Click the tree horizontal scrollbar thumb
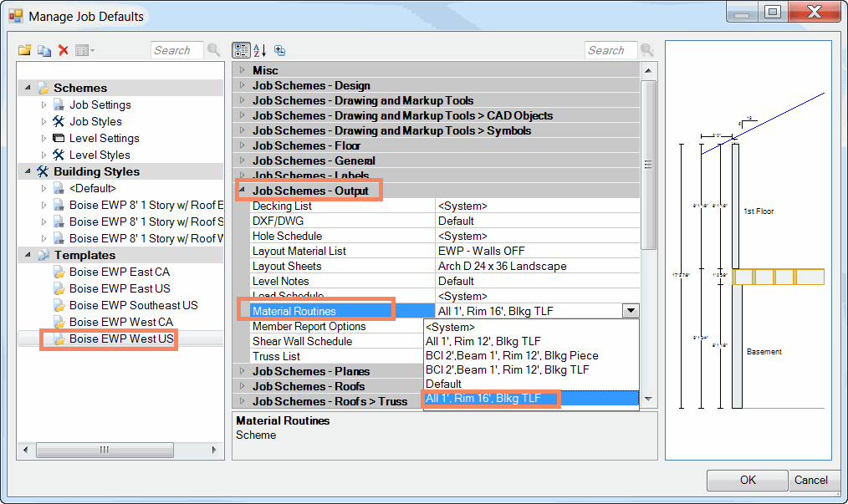 (105, 450)
